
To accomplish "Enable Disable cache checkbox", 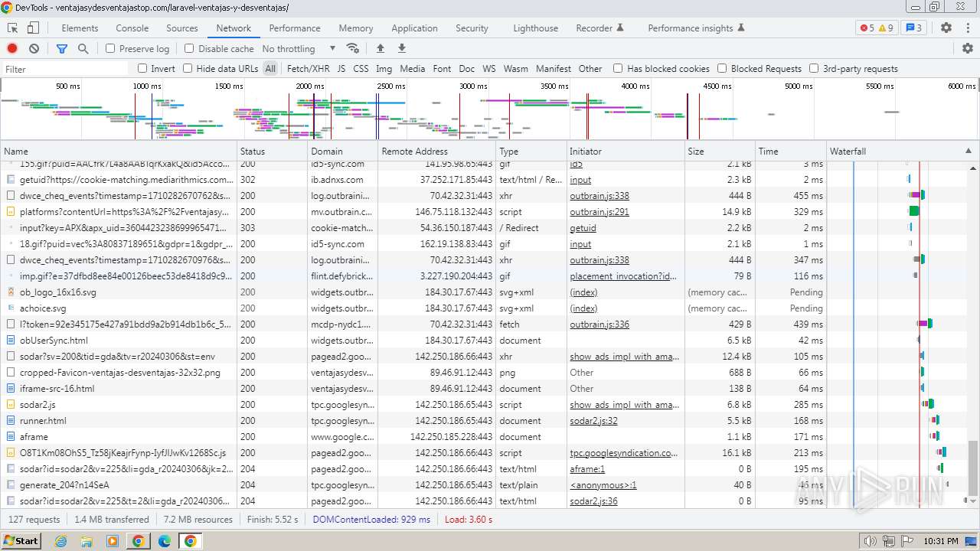I will pyautogui.click(x=189, y=48).
